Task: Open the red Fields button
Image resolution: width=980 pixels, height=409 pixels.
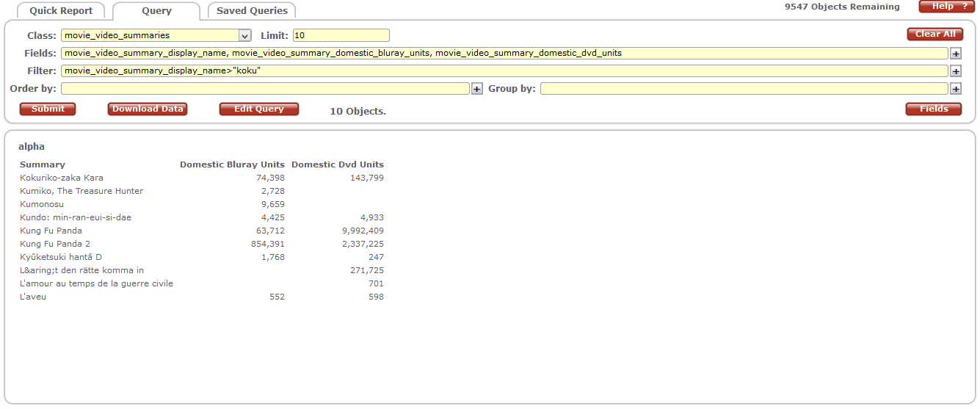Action: pos(934,109)
